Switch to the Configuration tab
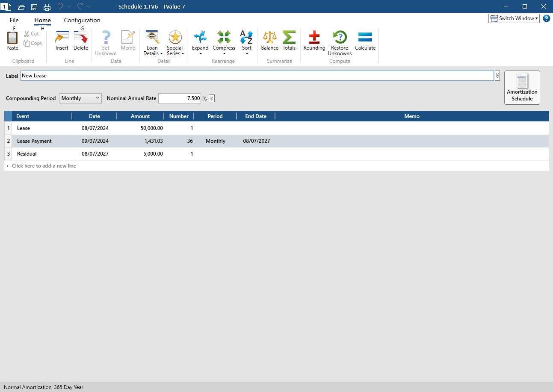This screenshot has width=553, height=392. point(82,20)
